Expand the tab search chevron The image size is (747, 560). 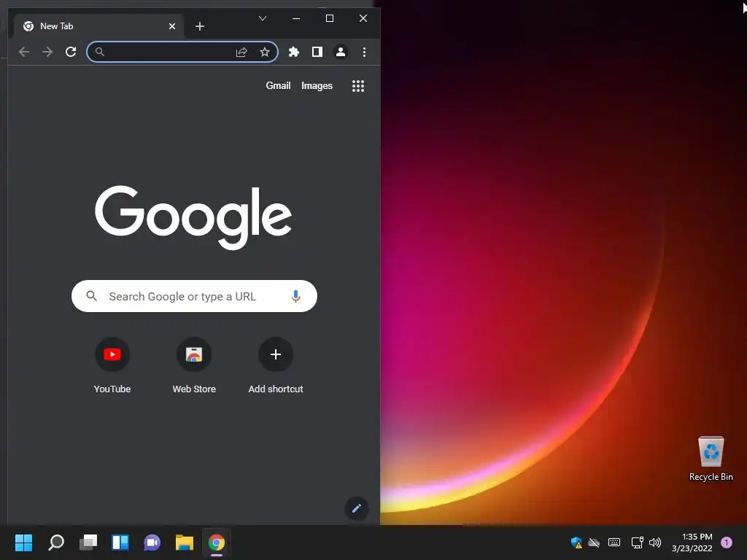tap(263, 18)
